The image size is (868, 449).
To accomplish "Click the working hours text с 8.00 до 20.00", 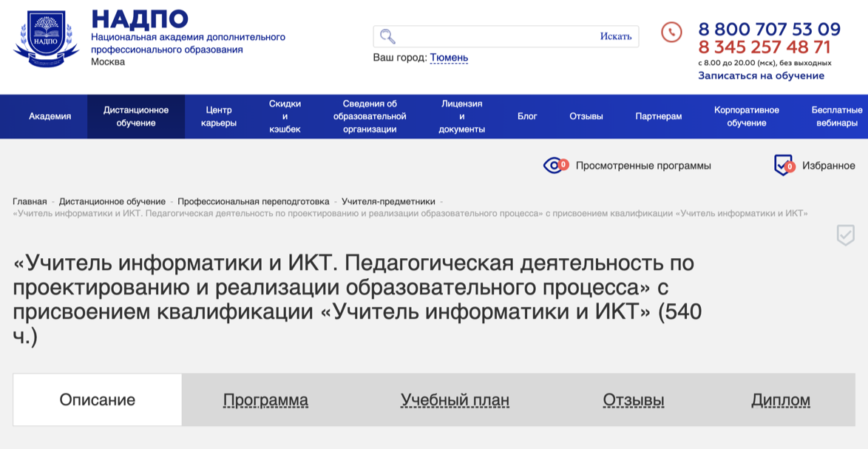I will (x=764, y=63).
